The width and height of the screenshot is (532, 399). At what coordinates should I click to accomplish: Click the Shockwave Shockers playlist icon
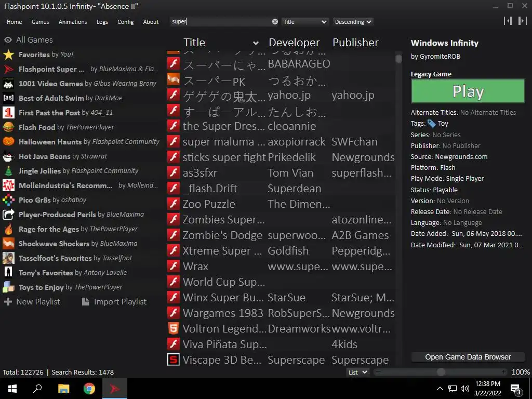click(8, 244)
